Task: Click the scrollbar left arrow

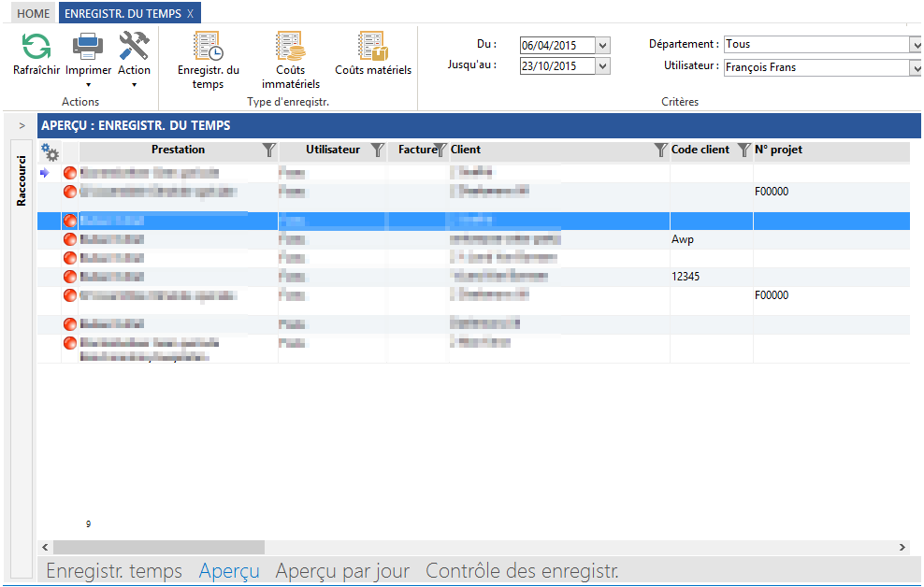Action: coord(46,547)
